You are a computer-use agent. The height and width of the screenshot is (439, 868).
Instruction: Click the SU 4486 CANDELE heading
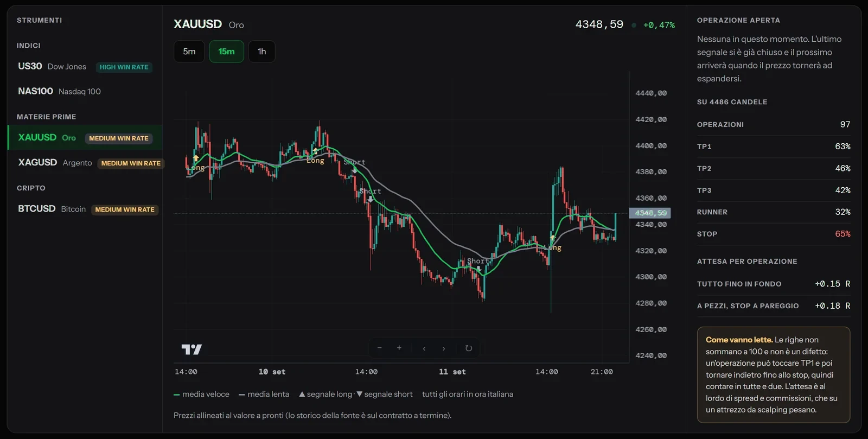point(732,102)
